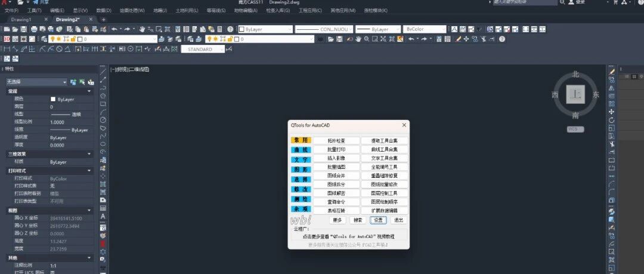Viewport: 644px width, 274px height.
Task: Select the orange 常用 category in QTools
Action: click(x=301, y=140)
